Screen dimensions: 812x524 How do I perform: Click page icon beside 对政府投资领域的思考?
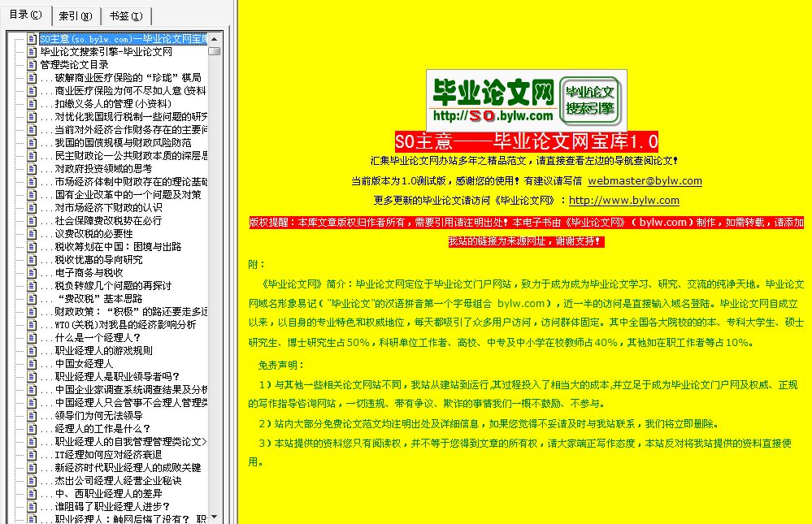(33, 169)
